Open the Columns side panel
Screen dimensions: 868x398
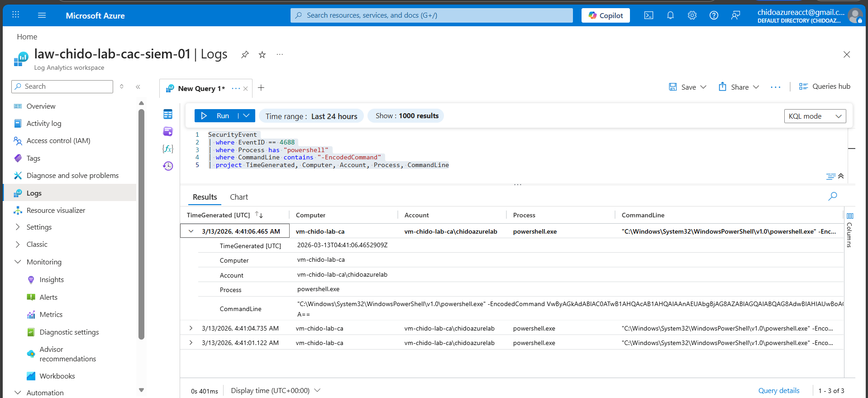click(x=849, y=230)
